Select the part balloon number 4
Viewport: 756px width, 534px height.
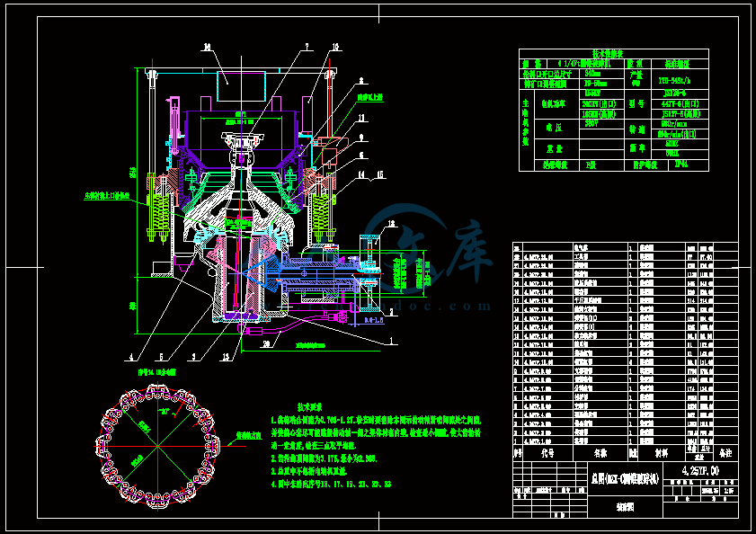point(130,358)
